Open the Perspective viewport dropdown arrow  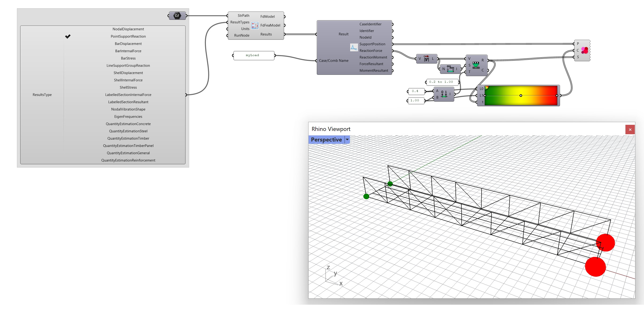(347, 140)
